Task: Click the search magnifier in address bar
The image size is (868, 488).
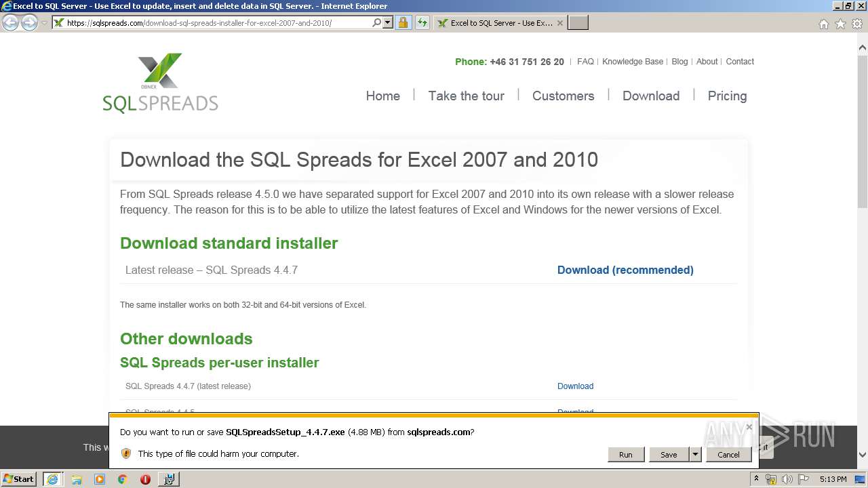Action: 377,22
